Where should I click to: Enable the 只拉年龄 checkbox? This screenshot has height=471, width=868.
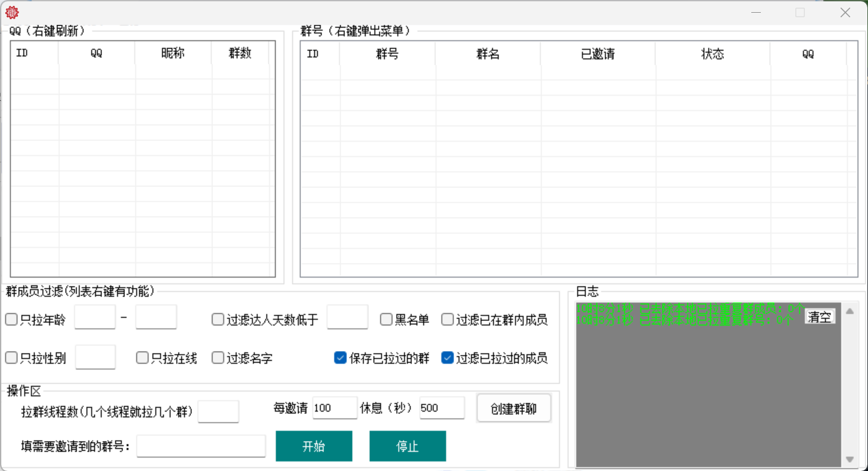coord(11,320)
